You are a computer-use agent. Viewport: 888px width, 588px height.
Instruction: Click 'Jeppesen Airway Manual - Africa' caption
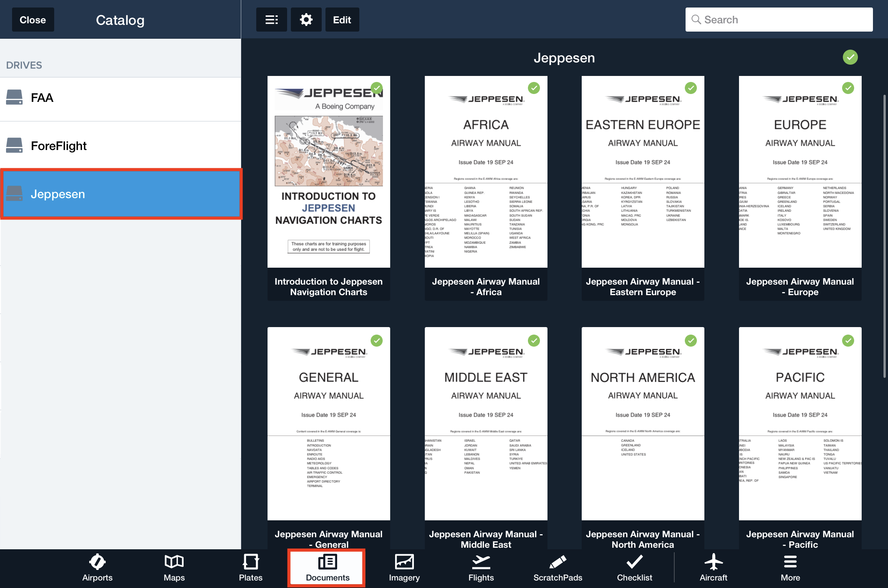[486, 287]
